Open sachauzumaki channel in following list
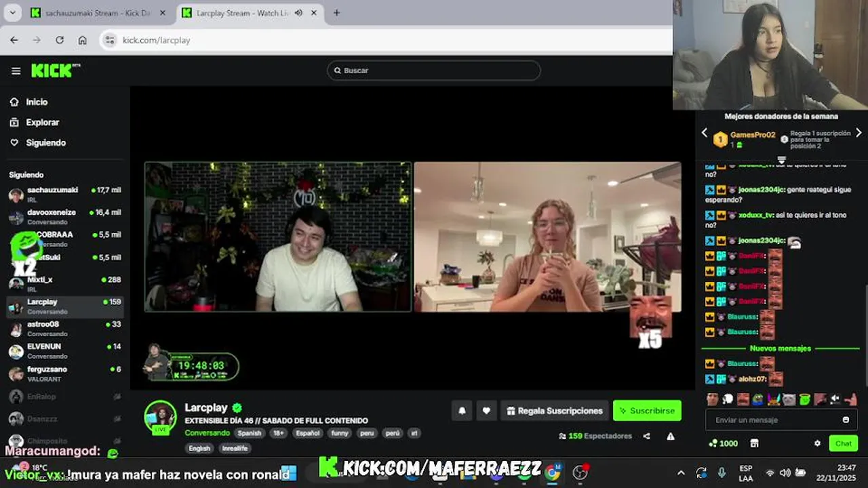The image size is (868, 488). [65, 195]
